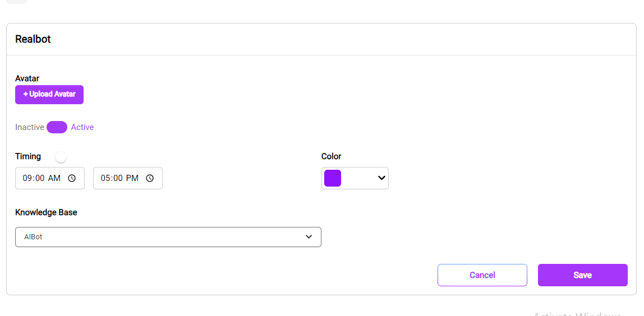644x316 pixels.
Task: Save the Realbot settings
Action: pos(582,275)
